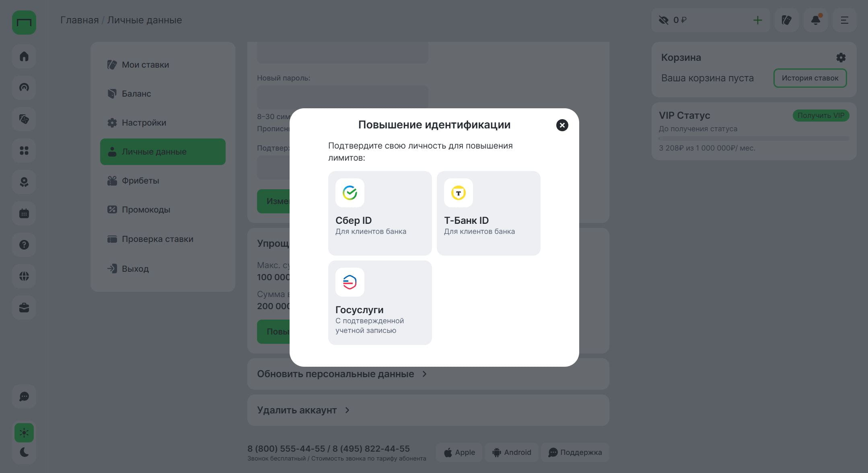The height and width of the screenshot is (473, 868).
Task: Open Промокоды menu item
Action: pyautogui.click(x=163, y=210)
